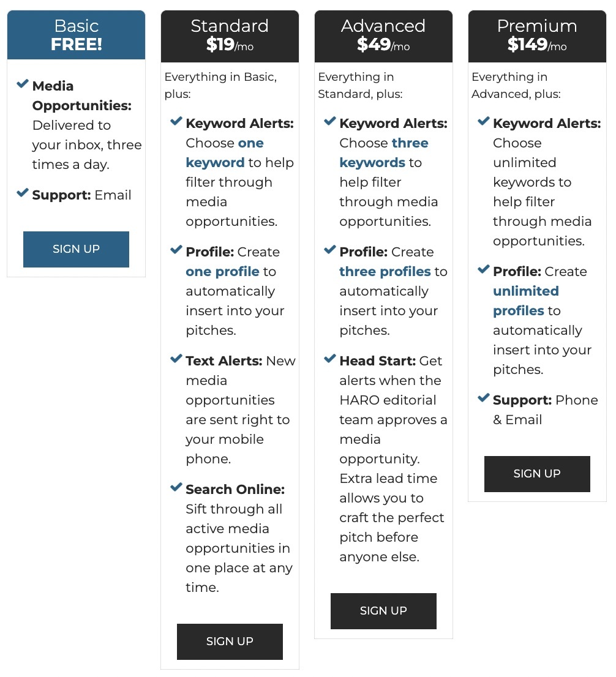The image size is (616, 677).
Task: Click the "one profile" link
Action: click(222, 271)
